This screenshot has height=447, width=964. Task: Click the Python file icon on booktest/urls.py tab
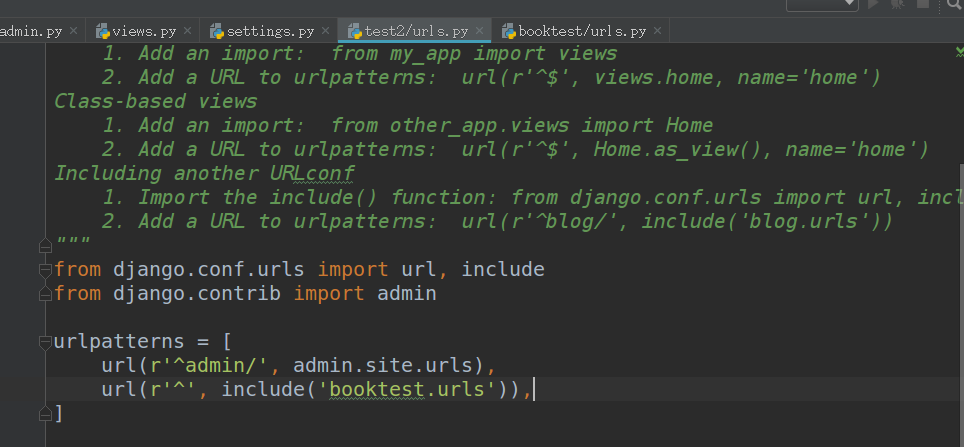pyautogui.click(x=508, y=31)
